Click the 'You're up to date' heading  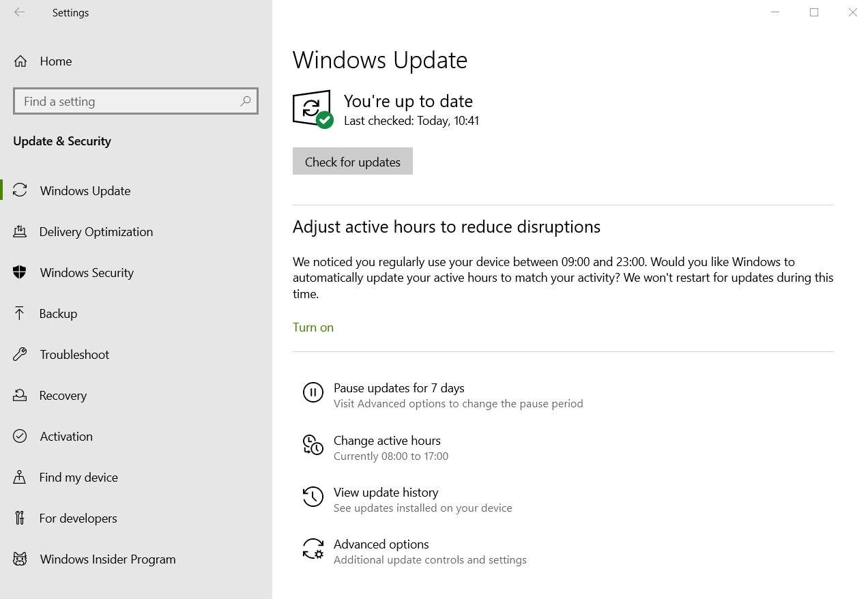tap(408, 101)
